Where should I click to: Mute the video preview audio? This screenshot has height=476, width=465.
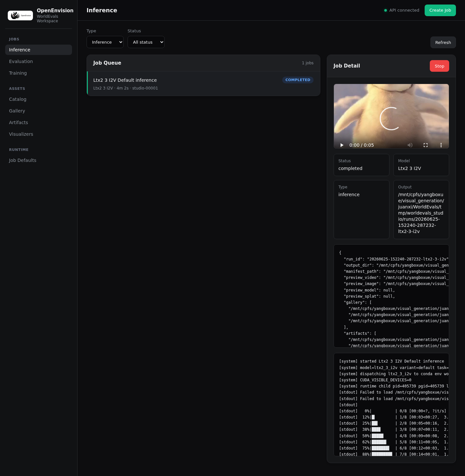tap(410, 145)
